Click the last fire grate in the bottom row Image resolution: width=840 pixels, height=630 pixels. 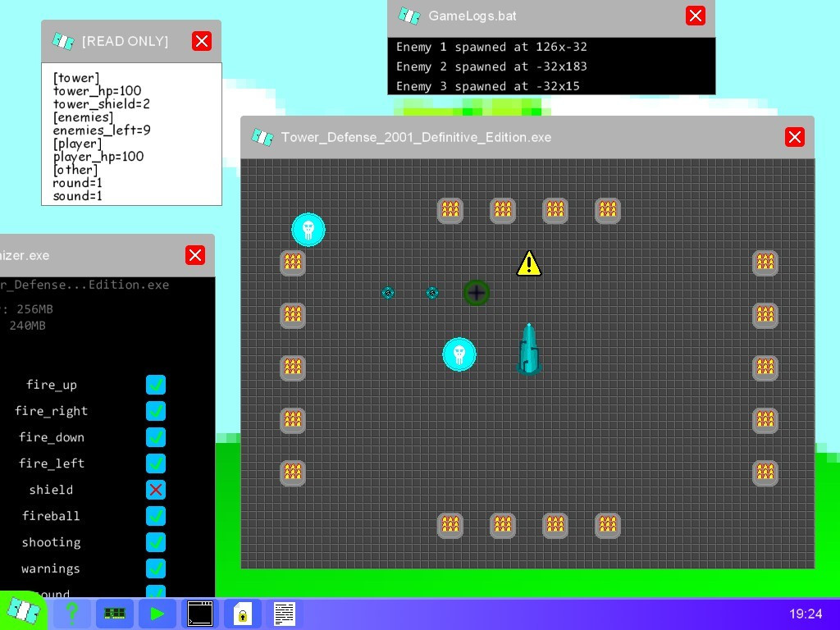[608, 525]
